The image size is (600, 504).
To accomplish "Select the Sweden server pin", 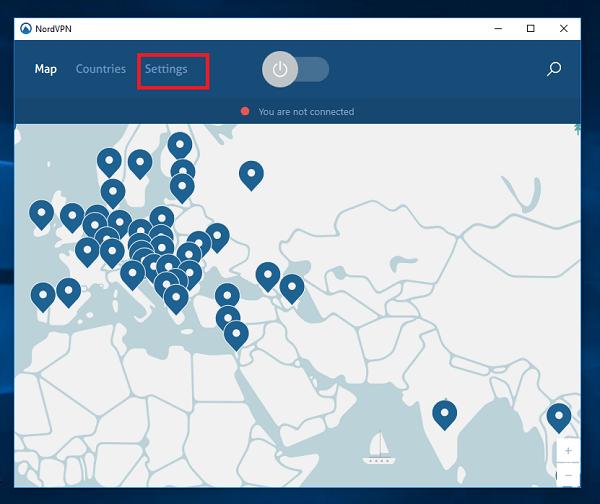I will pyautogui.click(x=140, y=164).
